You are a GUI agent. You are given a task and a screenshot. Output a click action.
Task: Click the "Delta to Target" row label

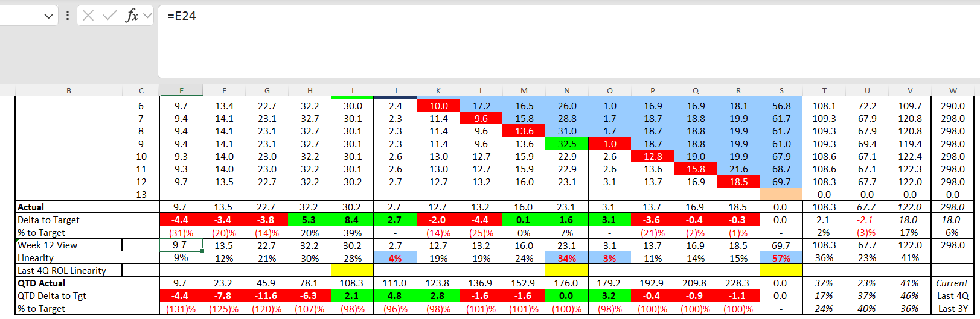(48, 220)
